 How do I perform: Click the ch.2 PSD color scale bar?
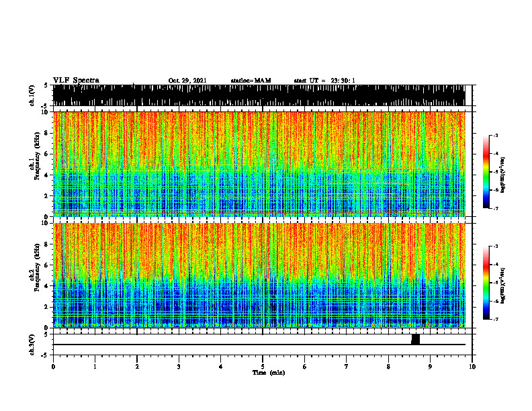tap(486, 283)
